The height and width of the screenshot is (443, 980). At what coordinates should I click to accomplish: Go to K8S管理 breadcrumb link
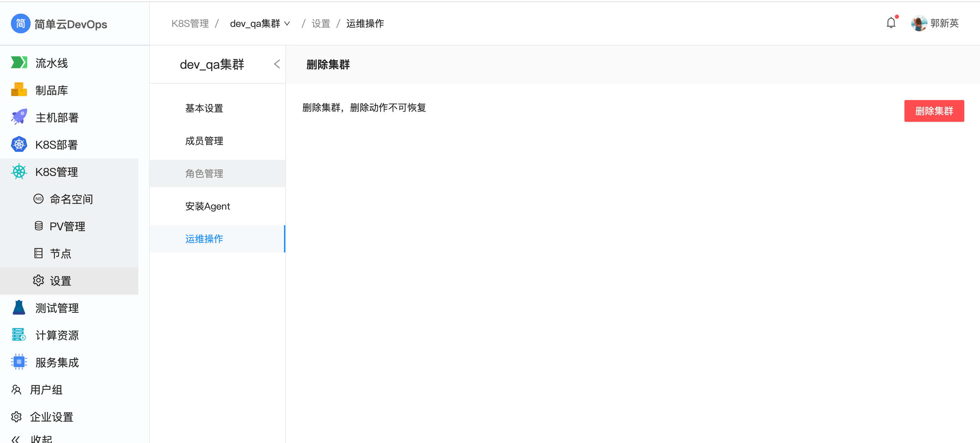(190, 23)
